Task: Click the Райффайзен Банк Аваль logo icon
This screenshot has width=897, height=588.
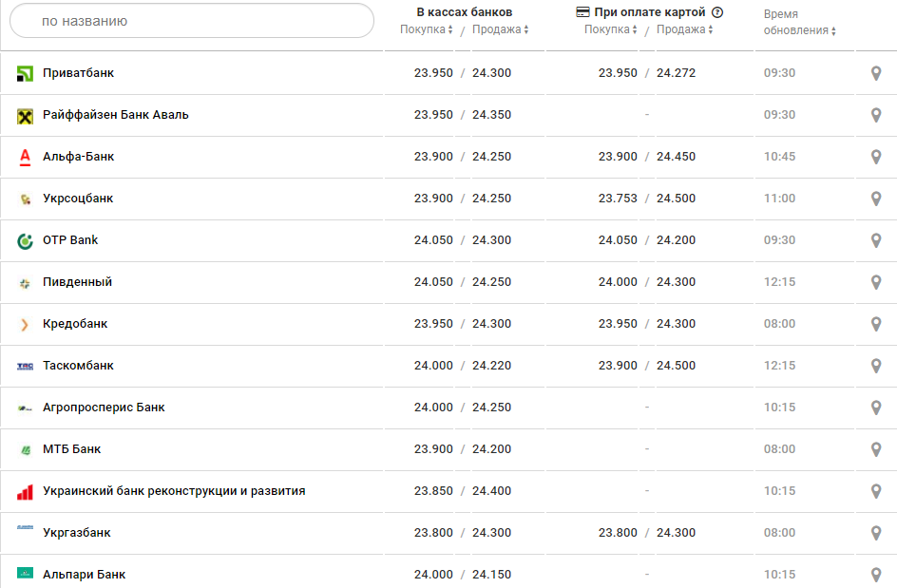Action: tap(26, 116)
